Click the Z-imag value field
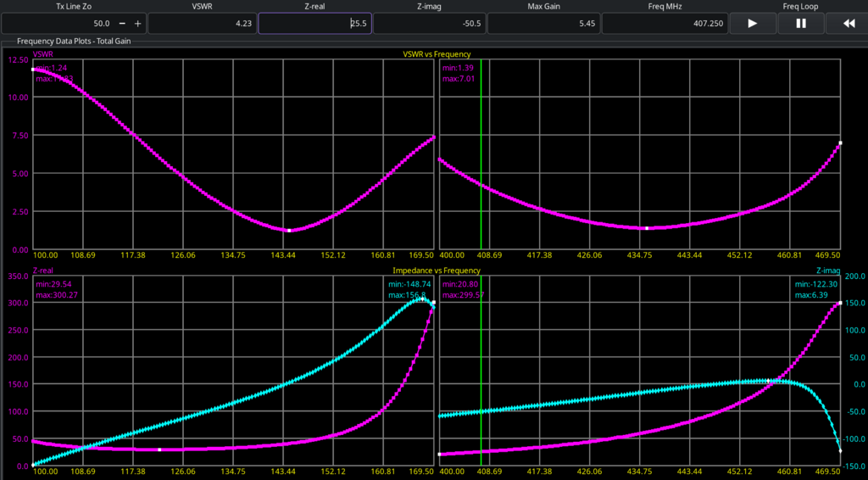 pos(429,24)
